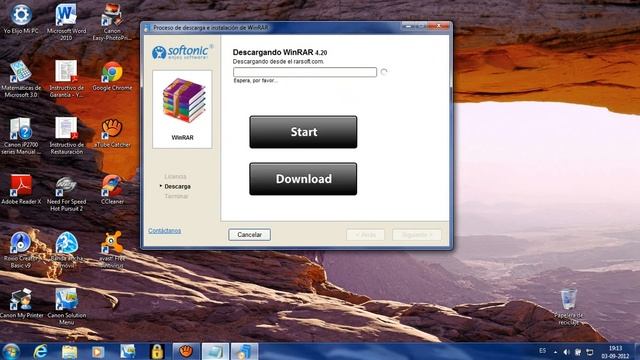
Task: Click the Softonic logo in installer
Action: coord(182,52)
